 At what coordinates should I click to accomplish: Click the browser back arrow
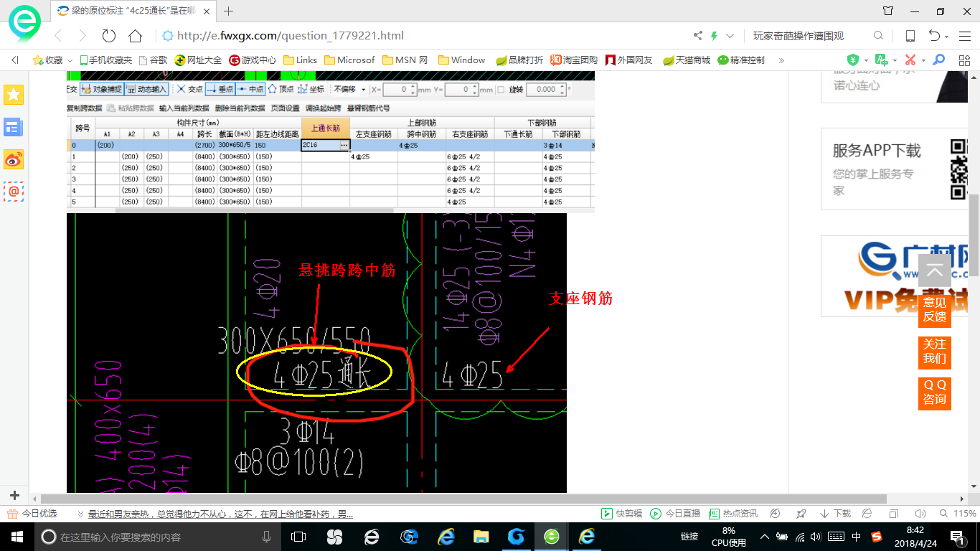pos(59,36)
